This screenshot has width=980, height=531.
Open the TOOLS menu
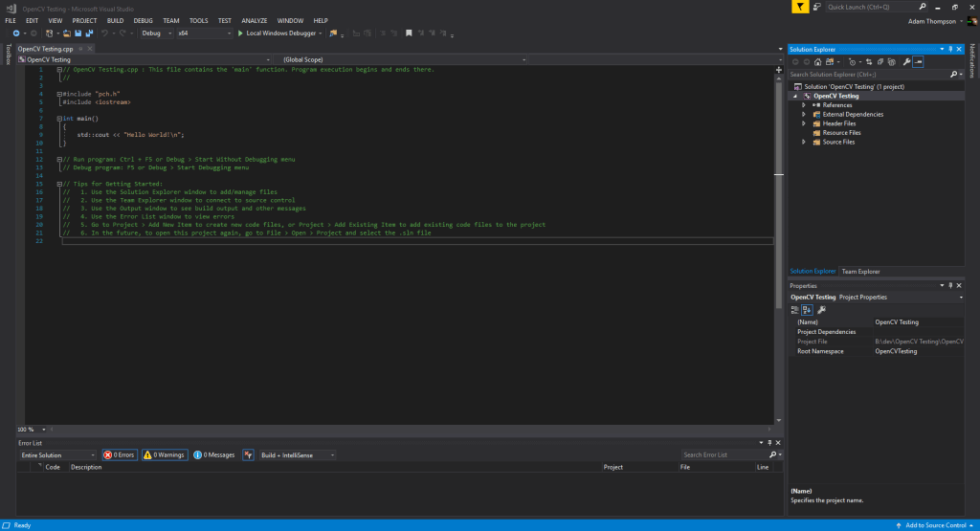point(199,21)
